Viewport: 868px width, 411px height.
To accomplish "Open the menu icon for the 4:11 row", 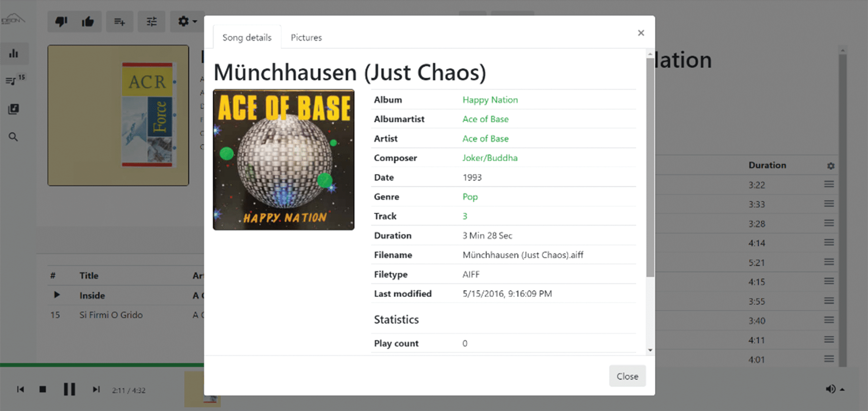I will 829,340.
